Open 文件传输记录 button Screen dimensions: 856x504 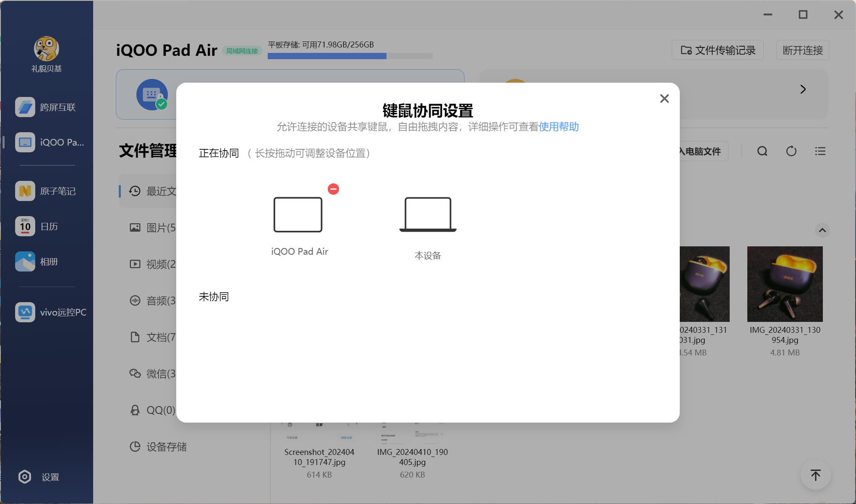[718, 50]
